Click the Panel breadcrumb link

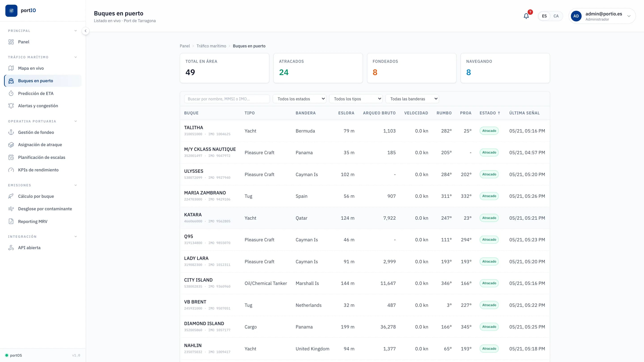(x=185, y=46)
